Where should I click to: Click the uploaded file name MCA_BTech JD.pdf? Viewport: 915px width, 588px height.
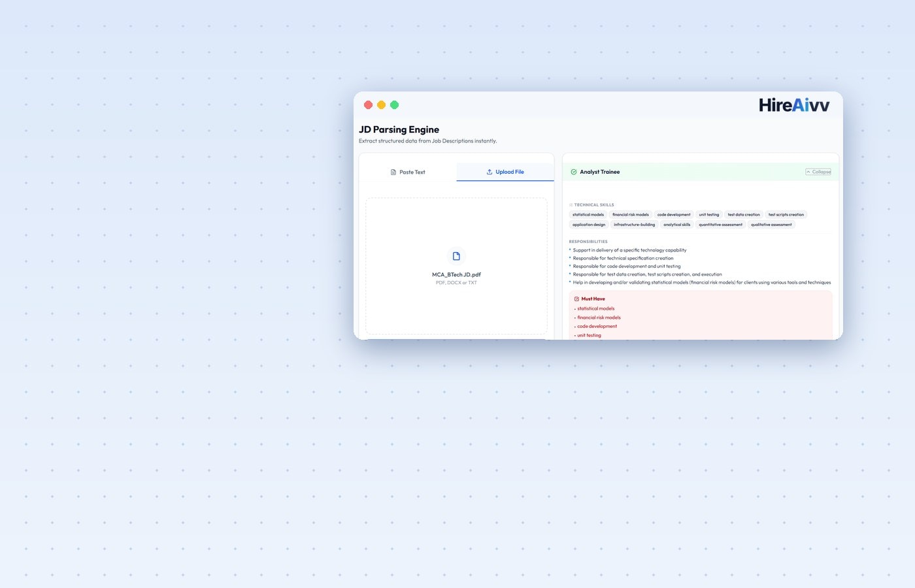(x=456, y=274)
